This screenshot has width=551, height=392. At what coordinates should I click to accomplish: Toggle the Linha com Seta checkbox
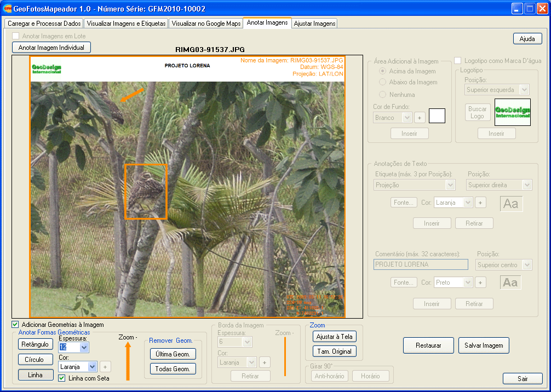[62, 378]
